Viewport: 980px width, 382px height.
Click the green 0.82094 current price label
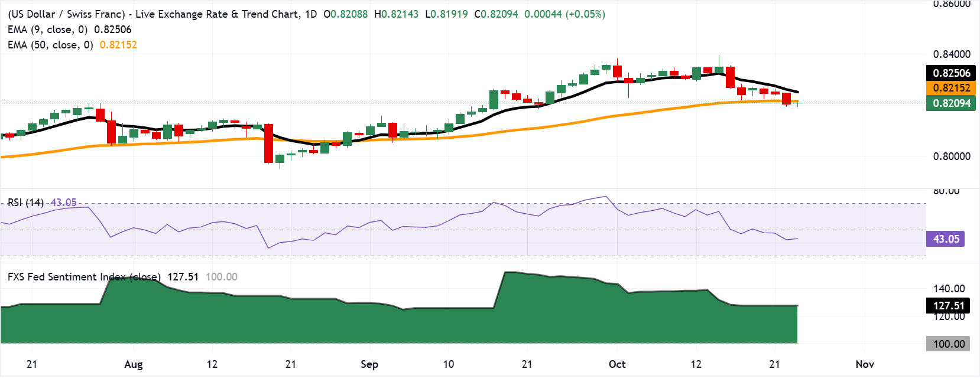952,103
